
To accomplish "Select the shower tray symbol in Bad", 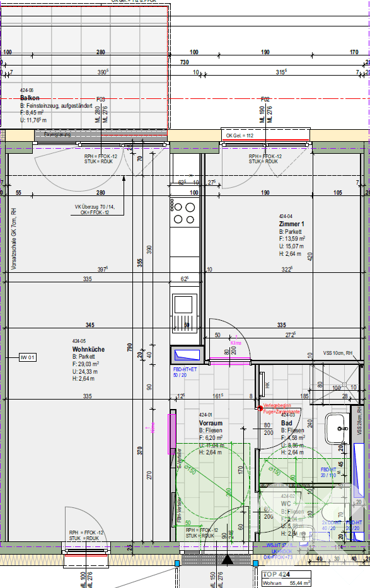I will tap(336, 384).
